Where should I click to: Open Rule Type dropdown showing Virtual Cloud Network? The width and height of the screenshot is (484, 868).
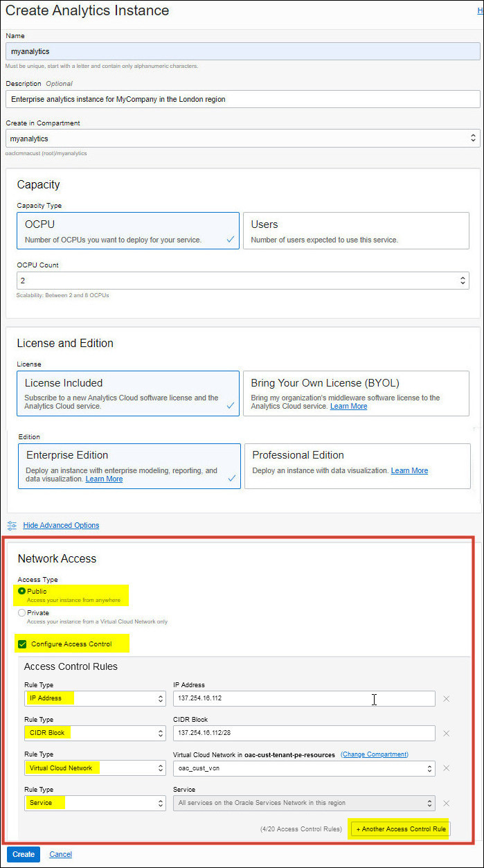click(x=95, y=768)
